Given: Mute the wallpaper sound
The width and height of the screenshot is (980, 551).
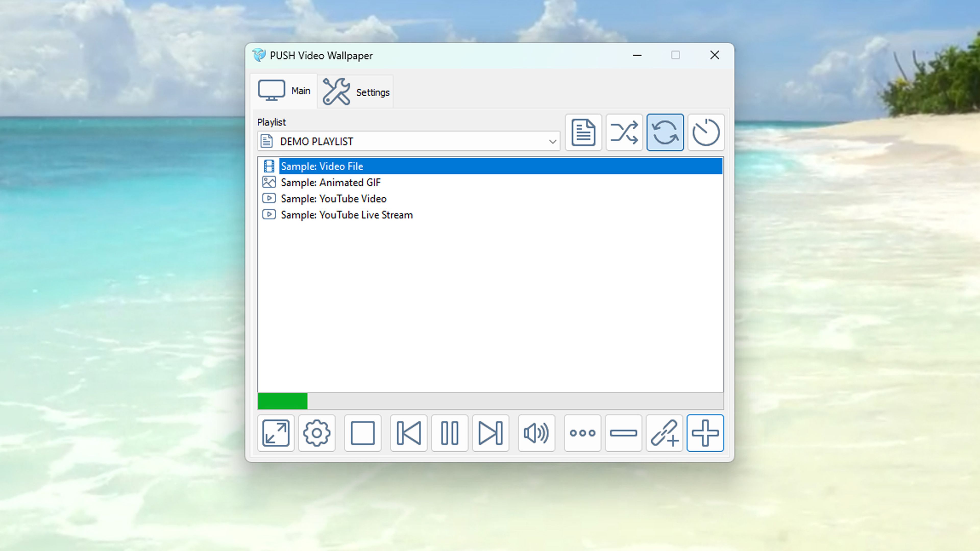Looking at the screenshot, I should pyautogui.click(x=536, y=433).
